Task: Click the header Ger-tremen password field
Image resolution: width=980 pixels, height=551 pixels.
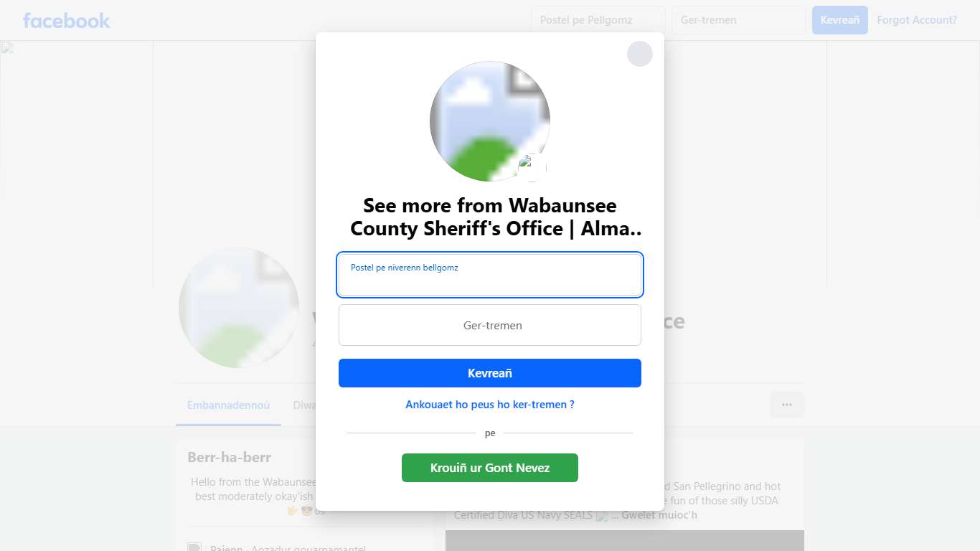Action: point(739,20)
